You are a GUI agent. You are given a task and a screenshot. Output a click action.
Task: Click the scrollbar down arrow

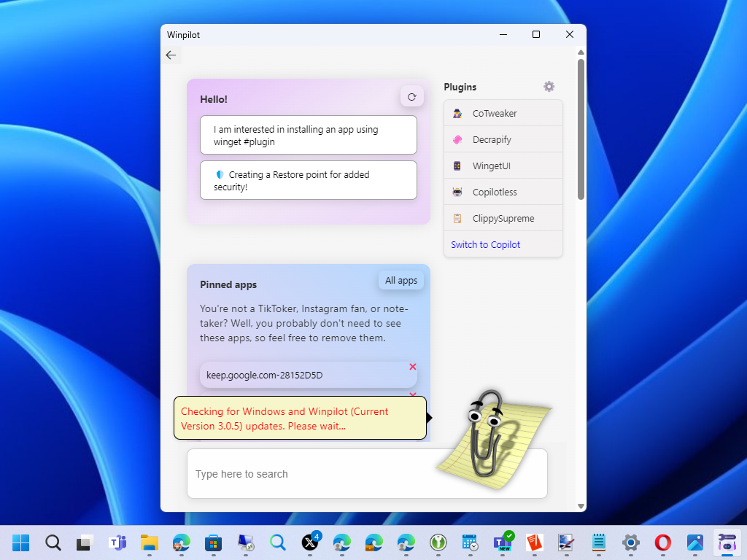[581, 506]
